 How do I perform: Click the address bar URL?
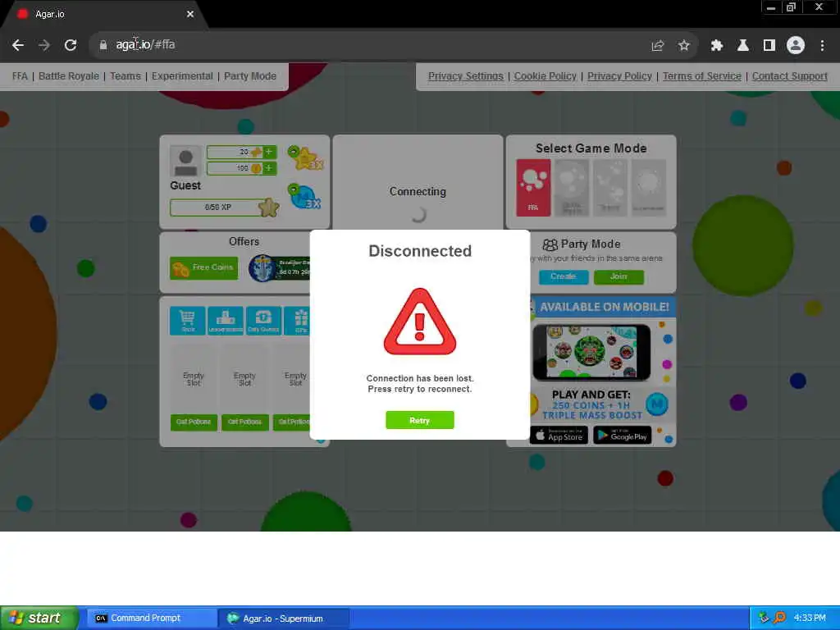146,44
